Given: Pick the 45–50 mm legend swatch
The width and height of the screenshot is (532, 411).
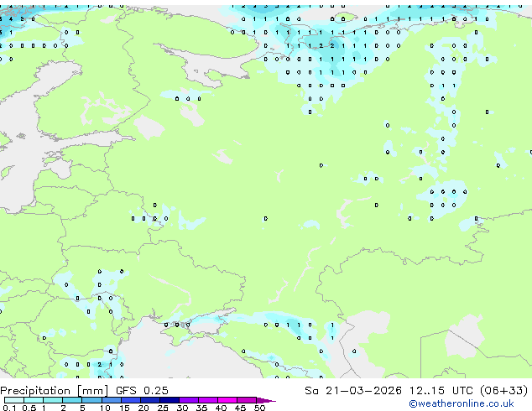Looking at the screenshot, I should [x=247, y=400].
